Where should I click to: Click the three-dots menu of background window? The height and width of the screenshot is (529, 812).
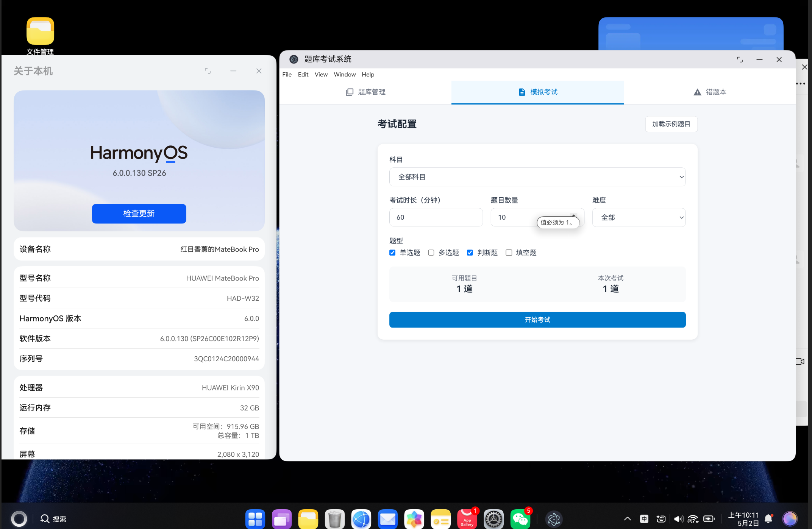[800, 84]
